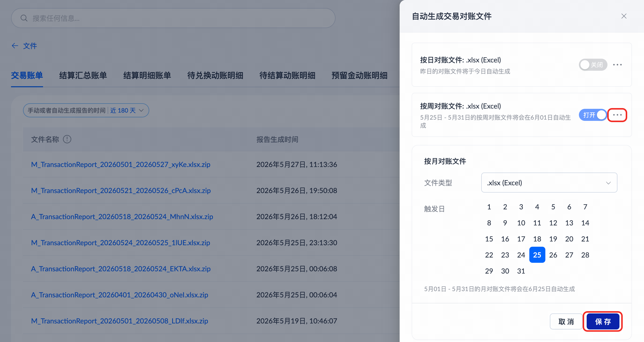Viewport: 644px width, 342px height.
Task: Switch to 结算汇总账单 tab
Action: 83,75
